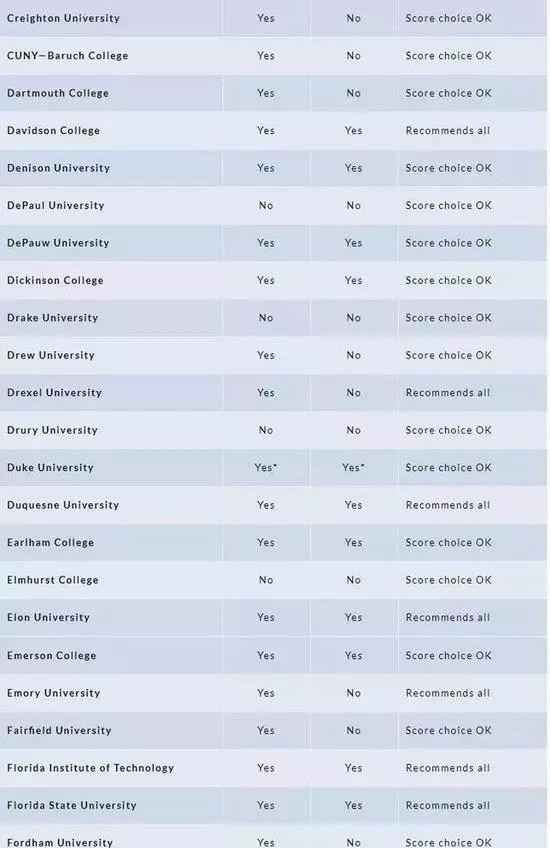Screen dimensions: 550x848
Task: Select the Denison University name
Action: coord(58,168)
